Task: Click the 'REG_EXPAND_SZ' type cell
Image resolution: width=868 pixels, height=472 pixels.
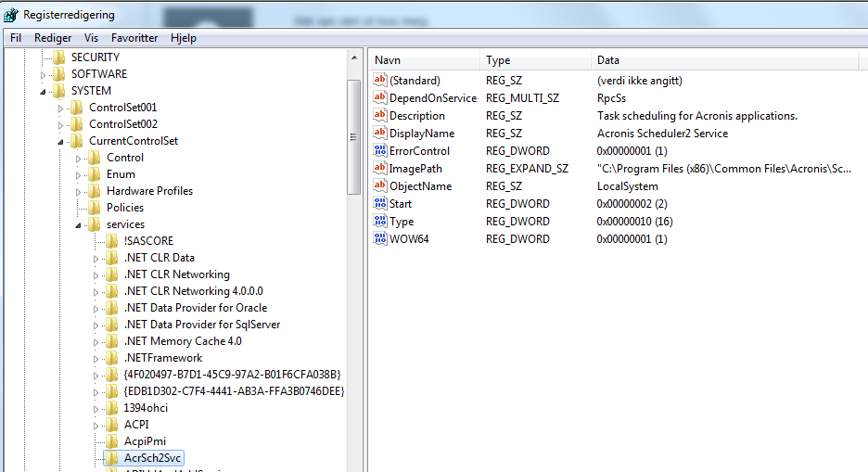Action: pyautogui.click(x=527, y=169)
